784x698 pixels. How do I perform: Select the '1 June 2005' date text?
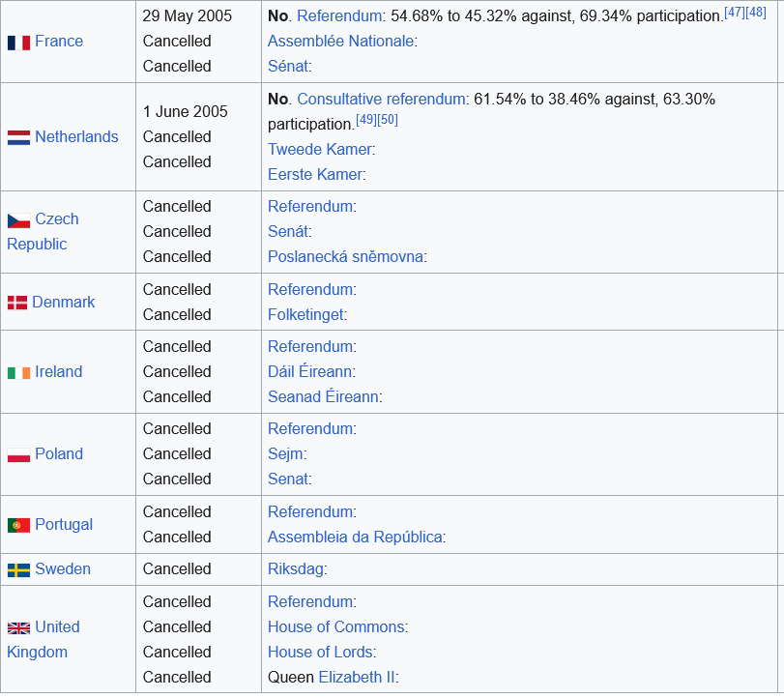185,111
